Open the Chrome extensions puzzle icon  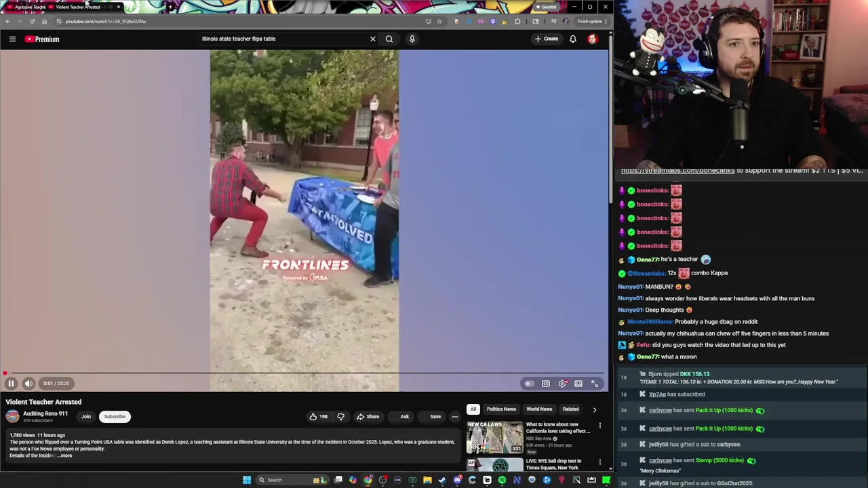tap(517, 21)
